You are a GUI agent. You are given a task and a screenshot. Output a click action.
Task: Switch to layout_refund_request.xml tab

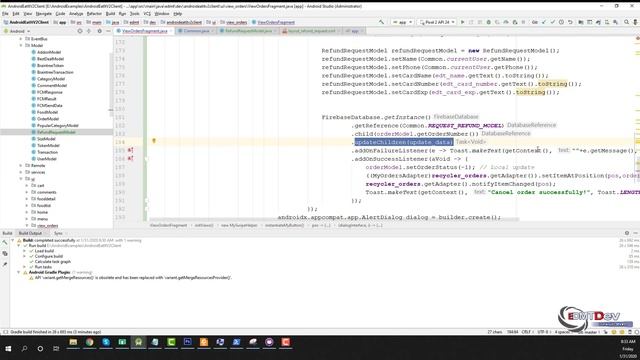(311, 31)
